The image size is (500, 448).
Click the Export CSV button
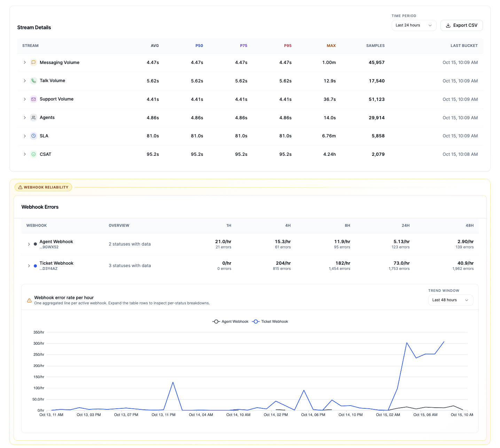click(462, 25)
